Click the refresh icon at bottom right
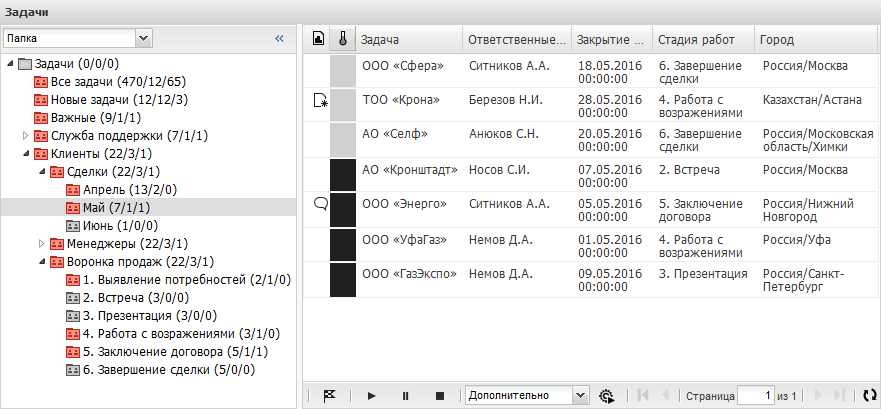This screenshot has height=409, width=881. (x=869, y=396)
